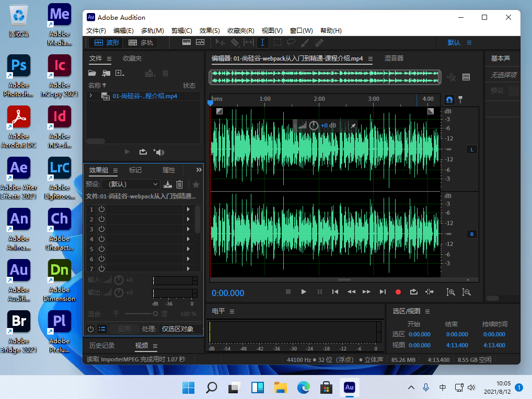Click the Rewind transport button
The height and width of the screenshot is (399, 532).
click(351, 291)
